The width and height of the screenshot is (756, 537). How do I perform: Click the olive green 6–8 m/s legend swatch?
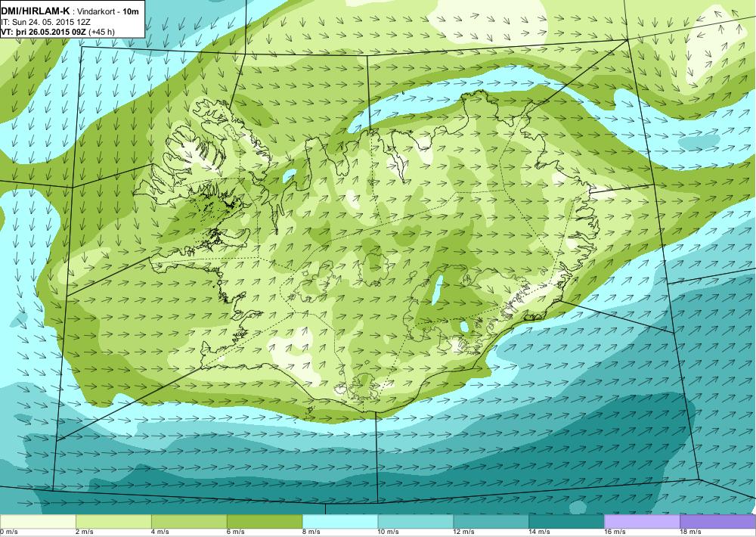point(265,522)
